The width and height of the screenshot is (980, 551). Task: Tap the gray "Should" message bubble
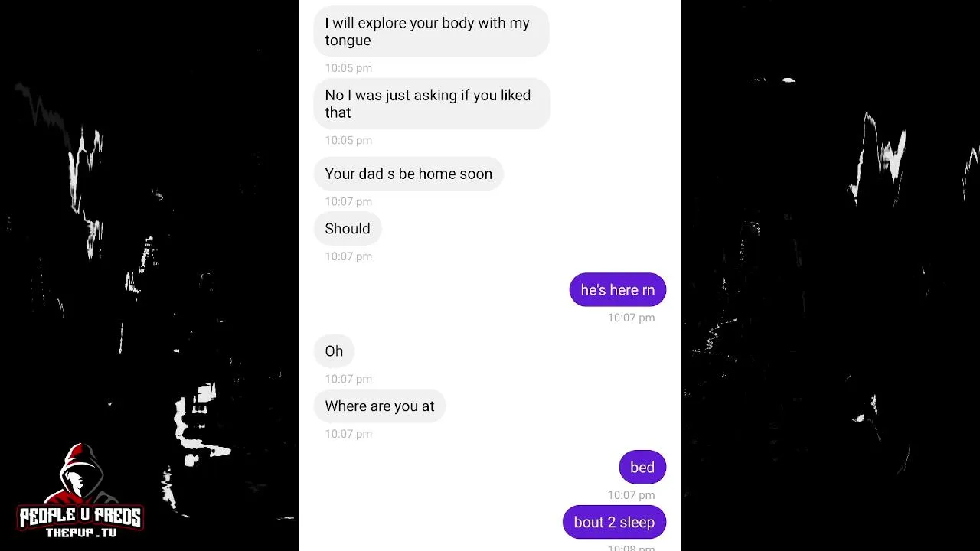coord(348,229)
